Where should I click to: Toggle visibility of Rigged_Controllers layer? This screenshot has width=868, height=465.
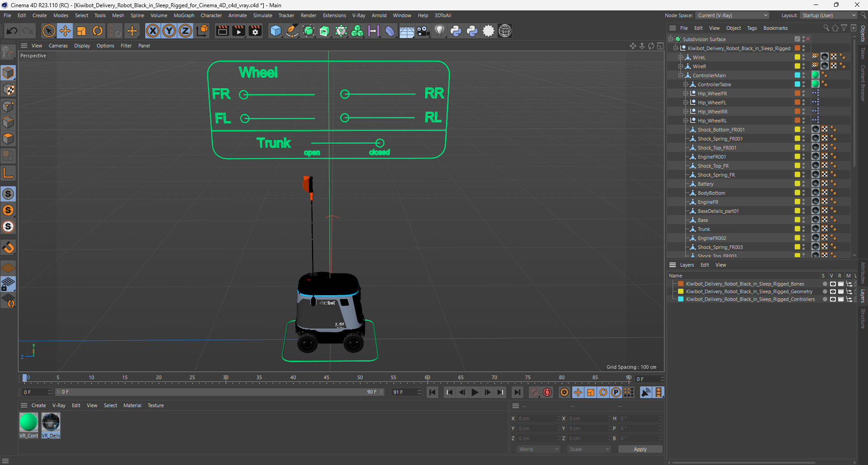(832, 299)
